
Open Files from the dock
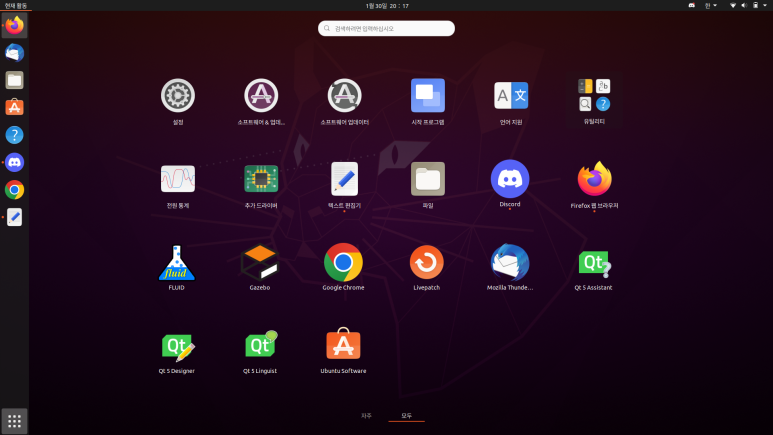[14, 80]
